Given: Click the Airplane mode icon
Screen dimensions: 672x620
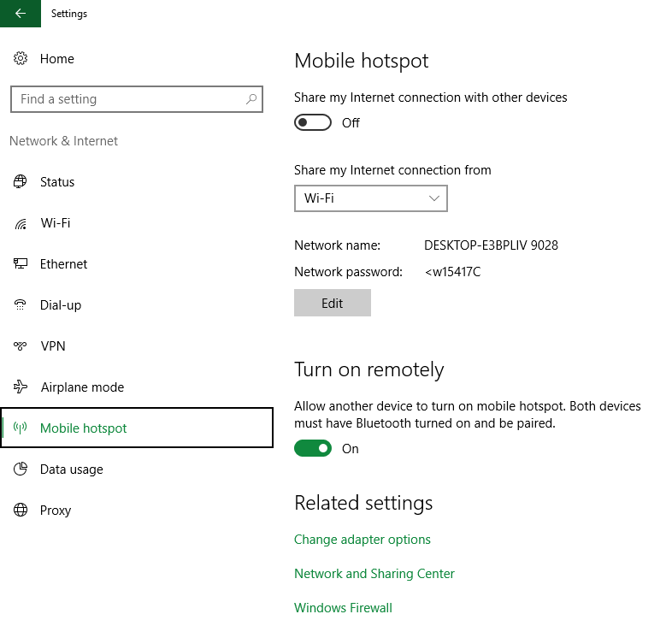Looking at the screenshot, I should coord(21,387).
